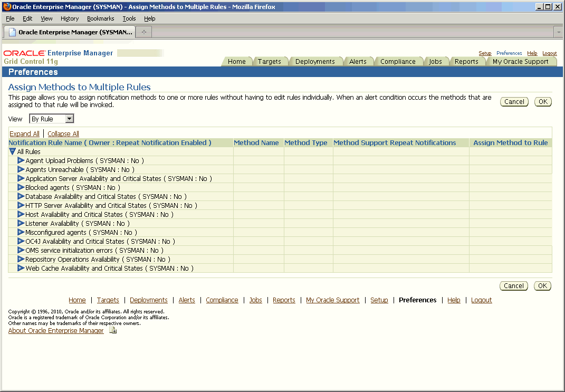Click the Firefox icon in title bar
The image size is (565, 392).
click(x=7, y=6)
